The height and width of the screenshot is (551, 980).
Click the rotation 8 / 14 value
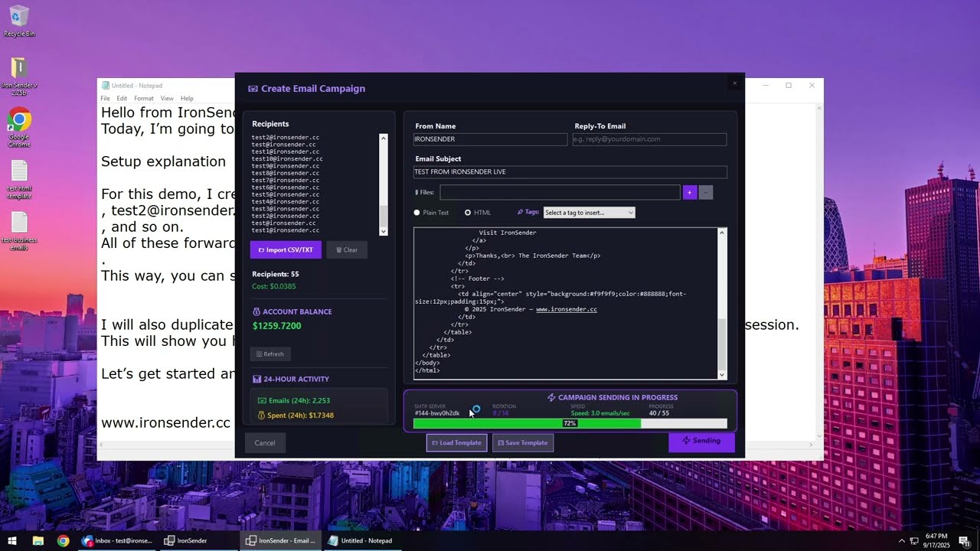pos(501,413)
